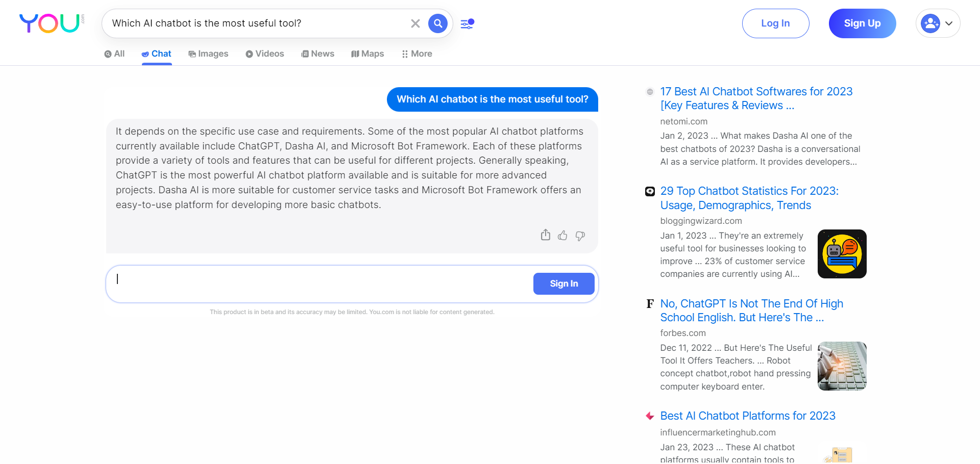Click the forbes.com source text

point(683,333)
